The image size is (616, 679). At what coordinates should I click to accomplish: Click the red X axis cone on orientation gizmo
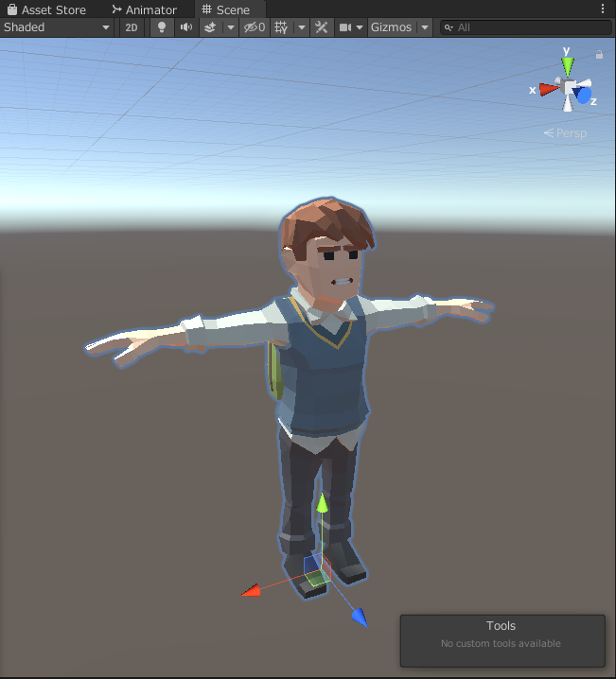coord(549,90)
